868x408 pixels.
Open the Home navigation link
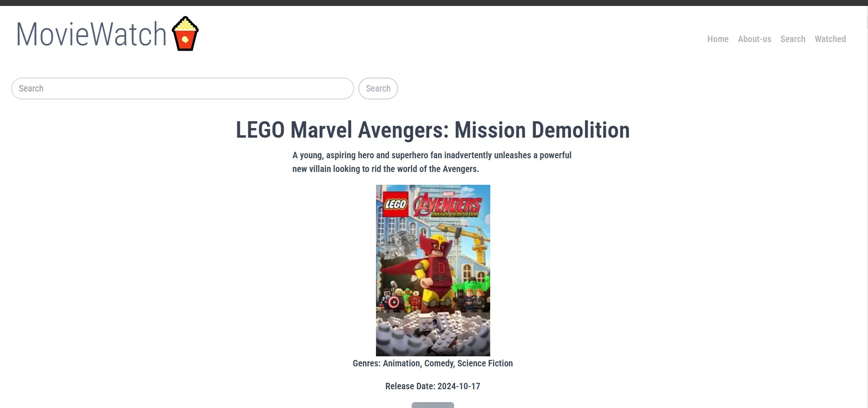718,39
